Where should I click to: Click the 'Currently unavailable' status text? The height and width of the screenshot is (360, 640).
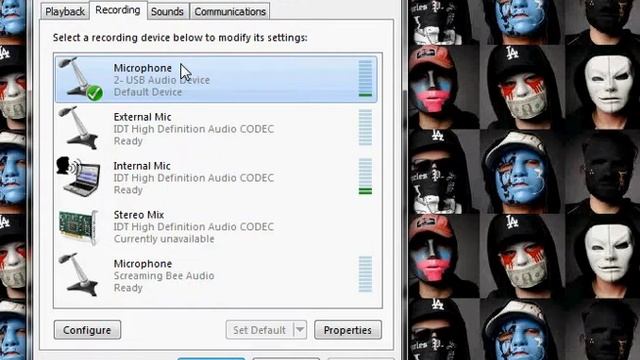click(164, 239)
